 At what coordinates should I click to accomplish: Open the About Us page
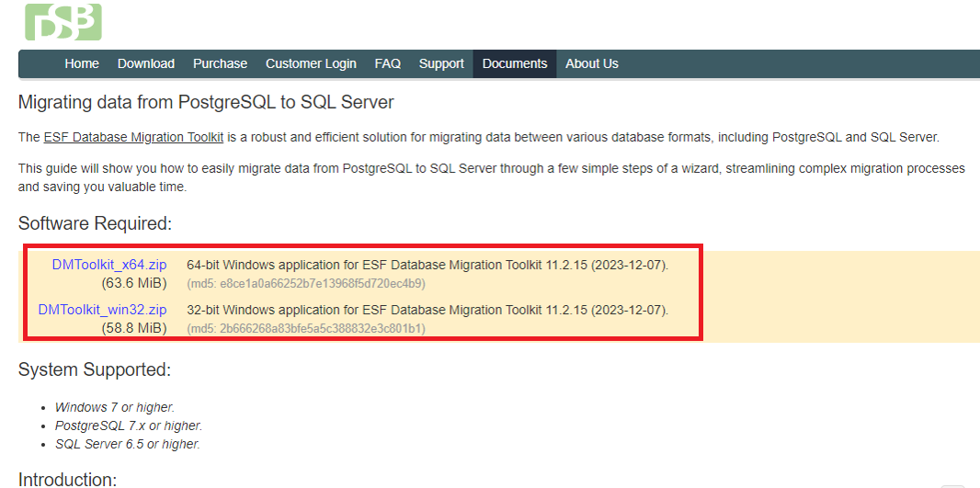591,63
